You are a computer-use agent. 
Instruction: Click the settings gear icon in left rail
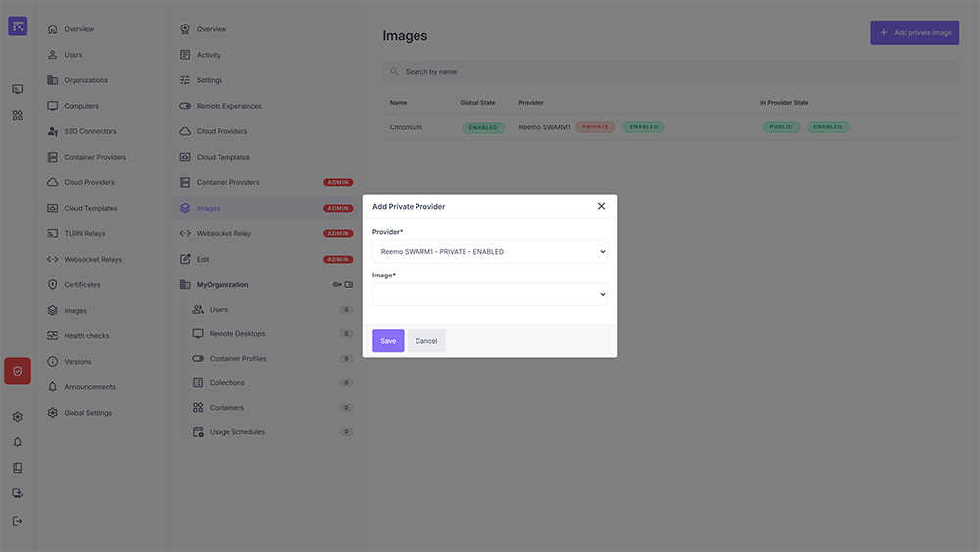click(18, 417)
